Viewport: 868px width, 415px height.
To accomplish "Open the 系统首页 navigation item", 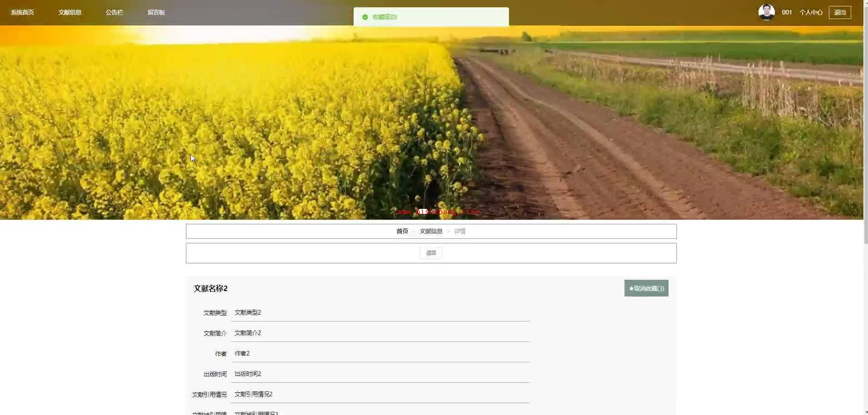I will tap(22, 12).
